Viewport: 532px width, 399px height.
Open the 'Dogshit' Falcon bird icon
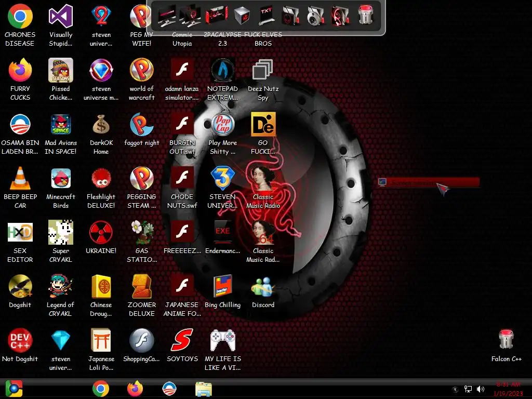[x=20, y=286]
